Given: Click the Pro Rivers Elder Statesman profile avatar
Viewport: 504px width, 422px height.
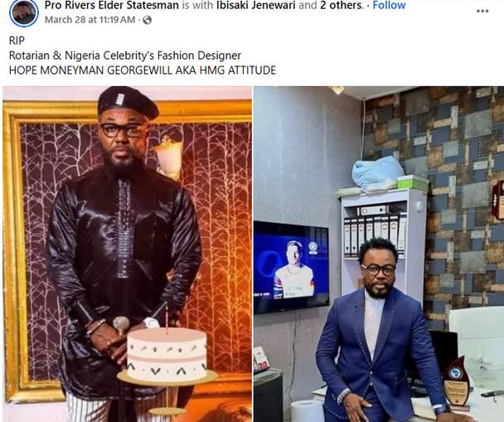Looking at the screenshot, I should point(24,12).
